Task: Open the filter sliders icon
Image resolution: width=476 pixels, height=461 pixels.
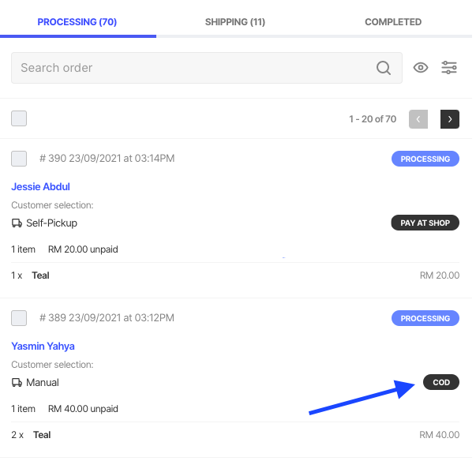Action: pos(449,68)
